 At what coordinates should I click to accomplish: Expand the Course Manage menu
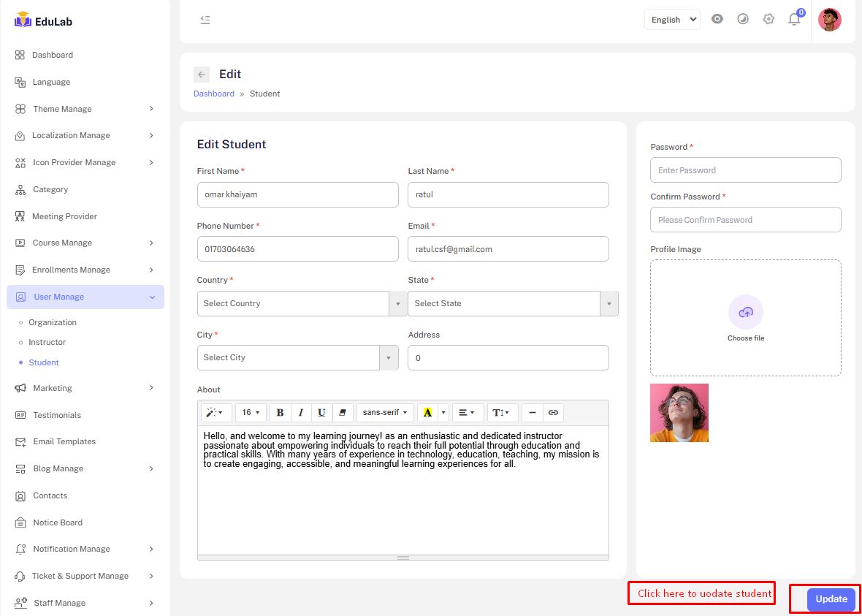(x=84, y=243)
